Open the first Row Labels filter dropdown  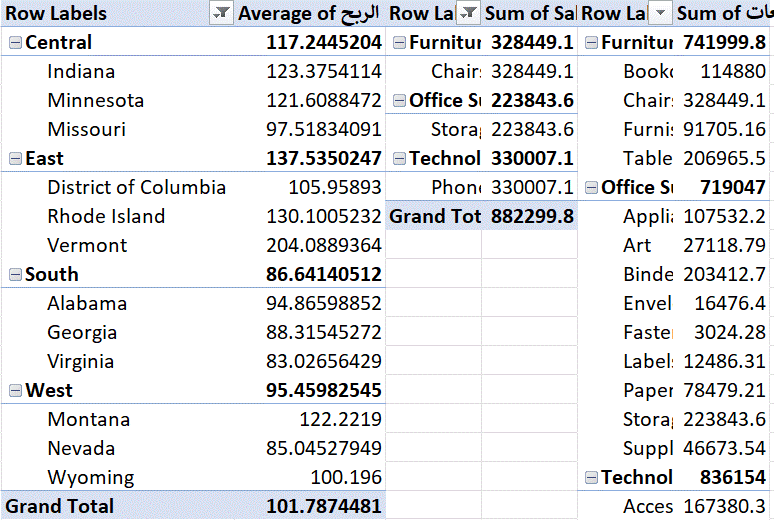click(221, 13)
